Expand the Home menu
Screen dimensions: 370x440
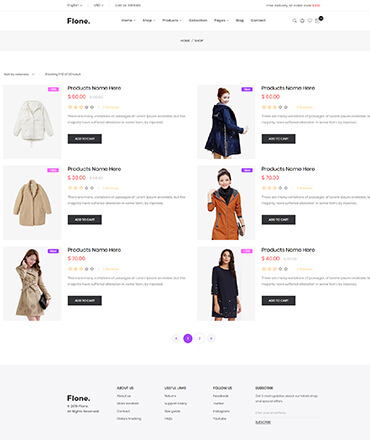[128, 20]
